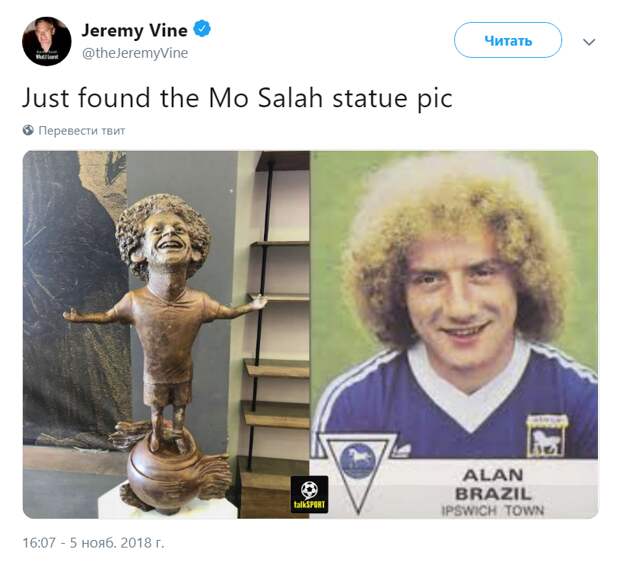Open Jeremy Vine's profile avatar
The height and width of the screenshot is (562, 620).
coord(47,41)
